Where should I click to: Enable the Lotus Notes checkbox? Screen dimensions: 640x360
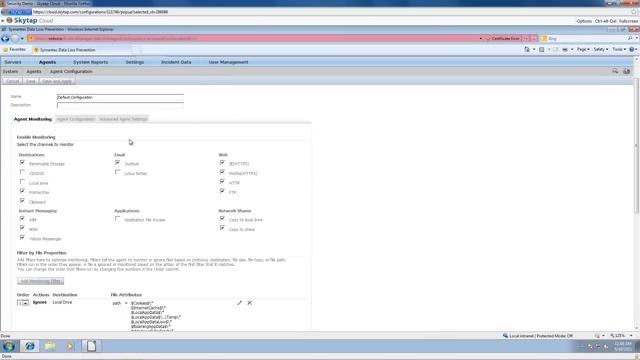pyautogui.click(x=118, y=172)
